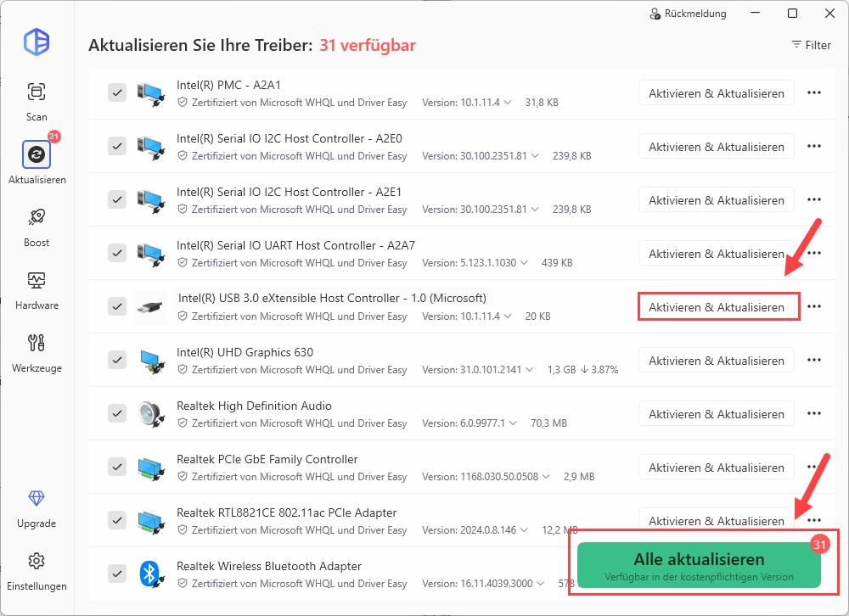Expand version 6.0.9977.1 dropdown
This screenshot has height=616, width=849.
click(514, 423)
